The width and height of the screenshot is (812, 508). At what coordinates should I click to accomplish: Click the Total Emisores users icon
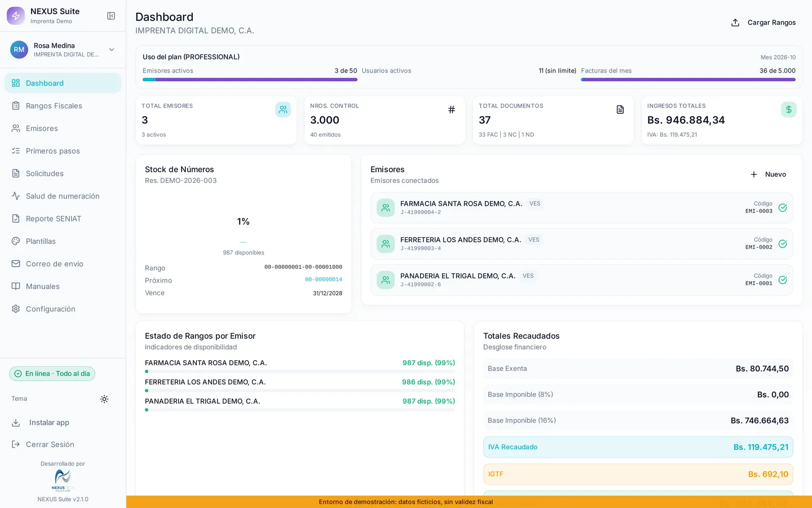click(283, 109)
